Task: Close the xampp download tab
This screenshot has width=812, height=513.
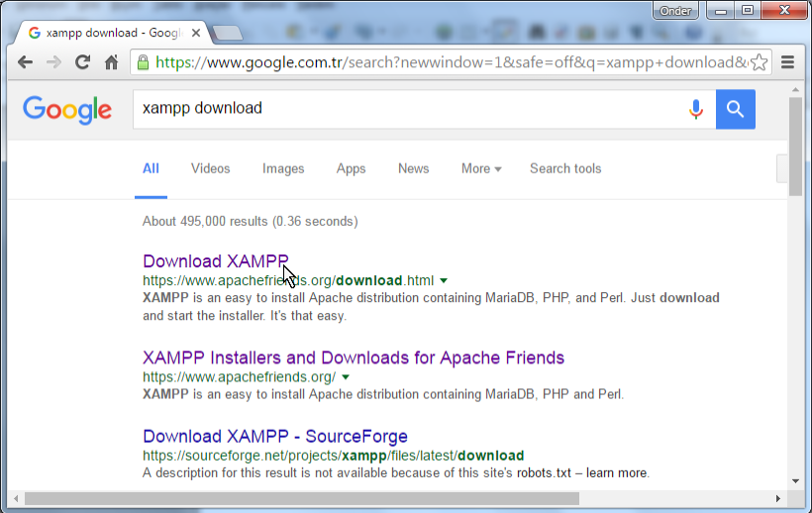Action: (x=196, y=33)
